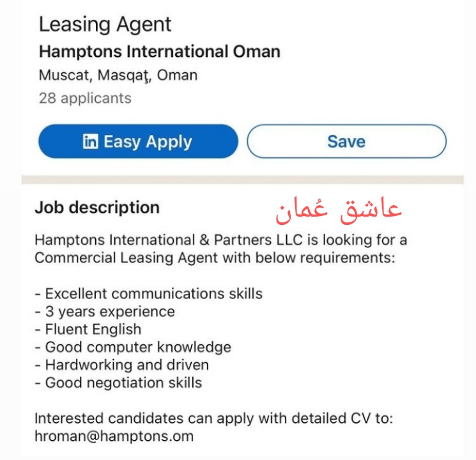Select the '3 years experience' requirement line

104,312
